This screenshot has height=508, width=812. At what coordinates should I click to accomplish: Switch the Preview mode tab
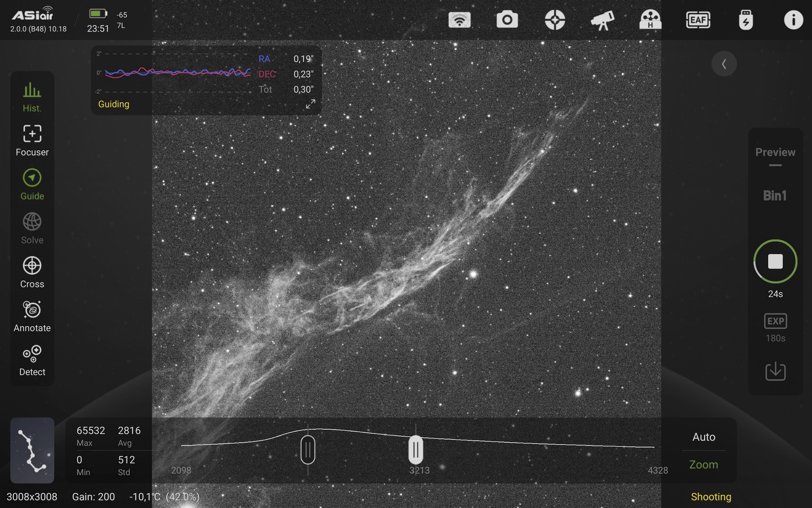(x=775, y=152)
